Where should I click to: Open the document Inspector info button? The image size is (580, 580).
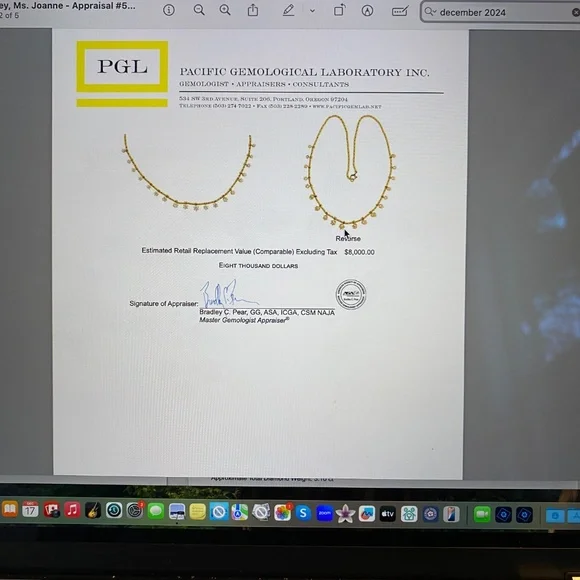click(169, 10)
